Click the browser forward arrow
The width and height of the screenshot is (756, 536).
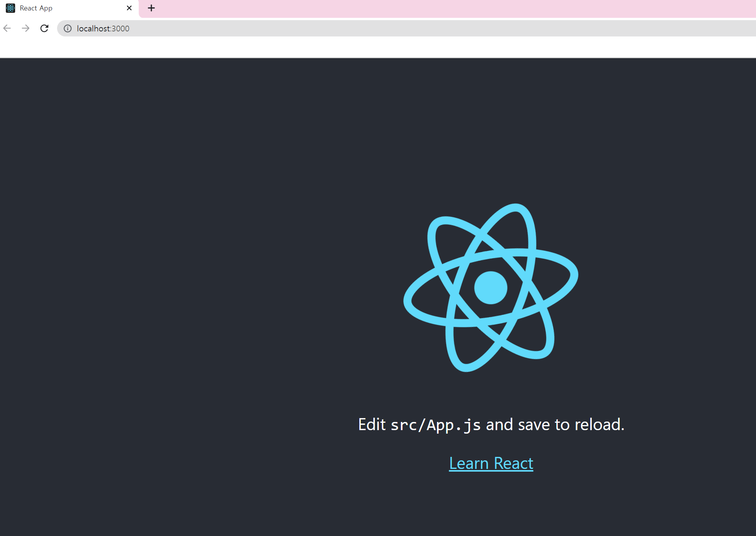point(26,28)
